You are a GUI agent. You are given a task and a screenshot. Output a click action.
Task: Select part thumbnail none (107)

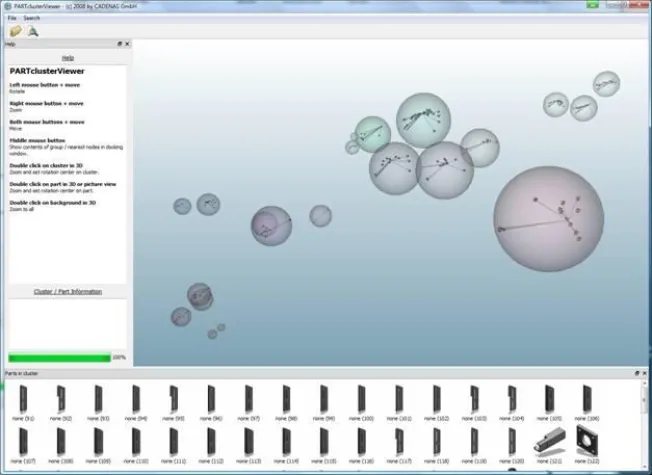(22, 441)
